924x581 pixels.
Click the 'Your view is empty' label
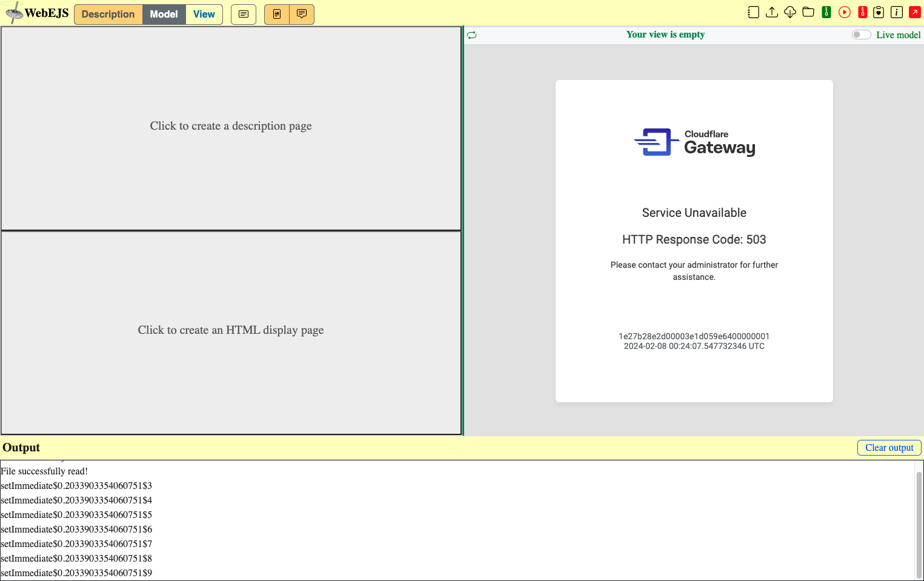coord(665,35)
